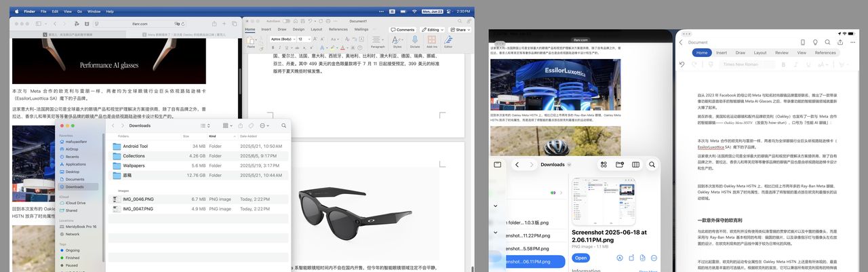Image resolution: width=868 pixels, height=272 pixels.
Task: Click sidebar toggle icon in iPad Files
Action: click(x=497, y=164)
